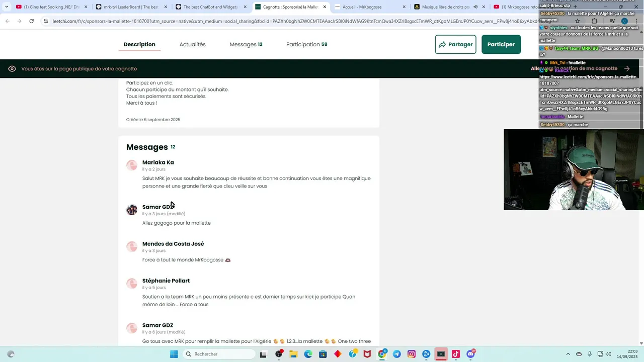The image size is (644, 362).
Task: Close the Cagnotte Sponsorisé la Mallette tab
Action: (x=325, y=7)
